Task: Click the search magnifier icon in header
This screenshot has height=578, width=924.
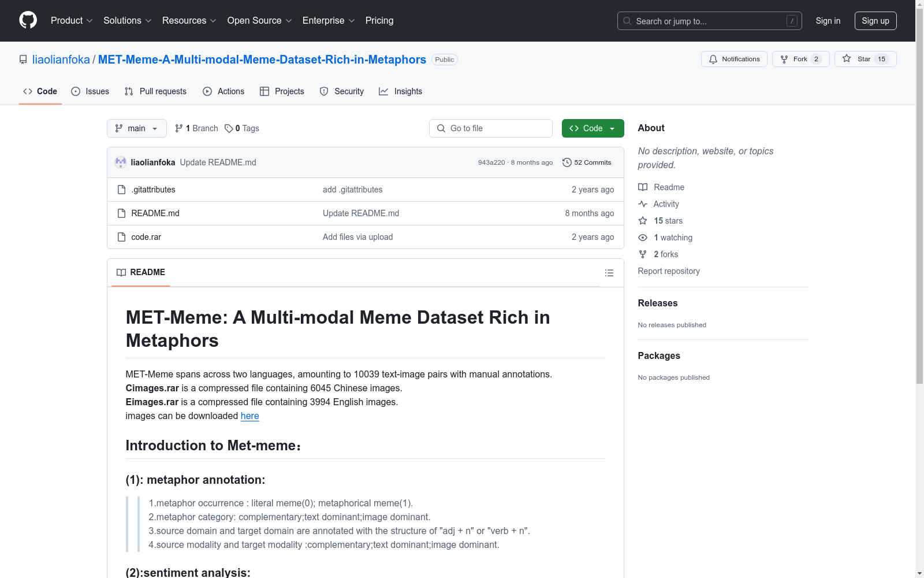Action: (x=627, y=21)
